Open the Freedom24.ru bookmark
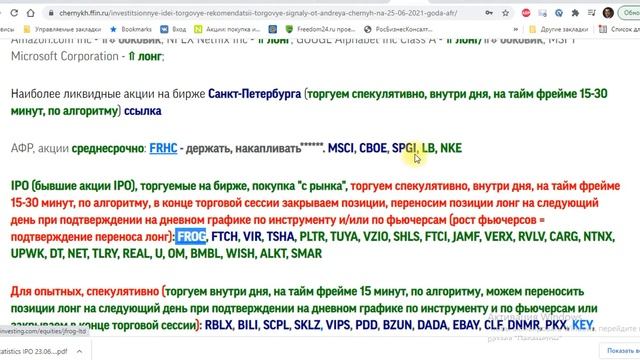 pyautogui.click(x=320, y=29)
